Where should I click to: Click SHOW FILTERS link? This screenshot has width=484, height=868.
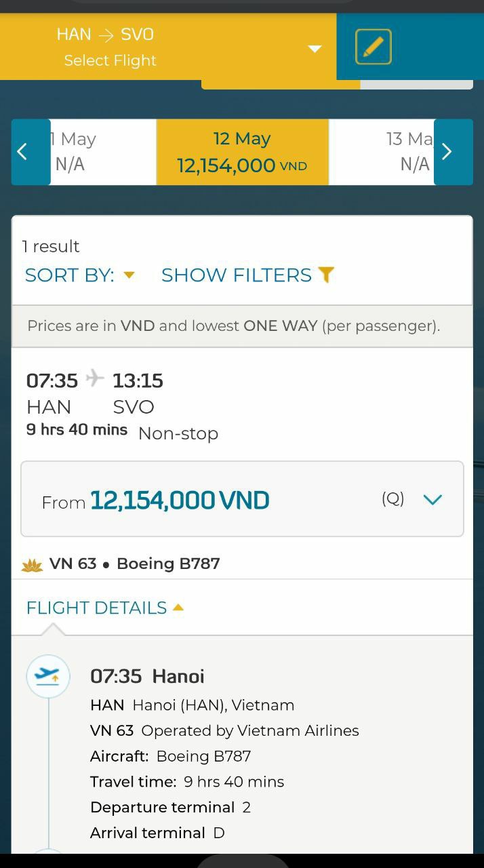pos(237,275)
